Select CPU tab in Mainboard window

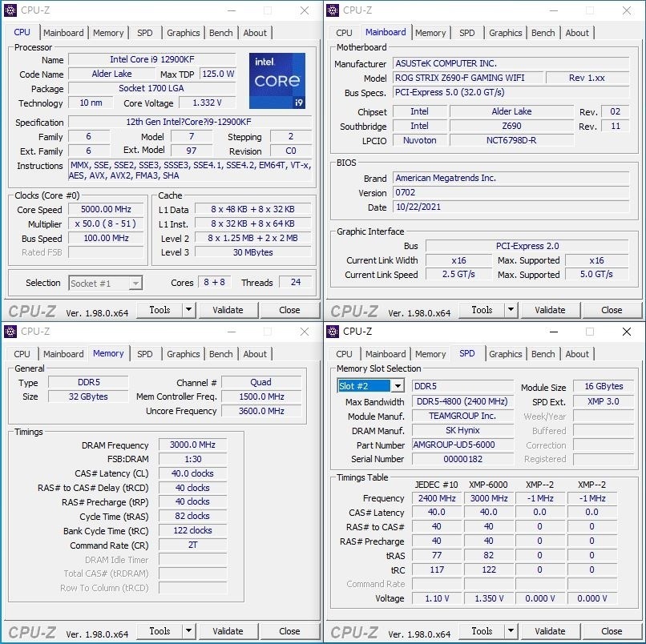344,33
